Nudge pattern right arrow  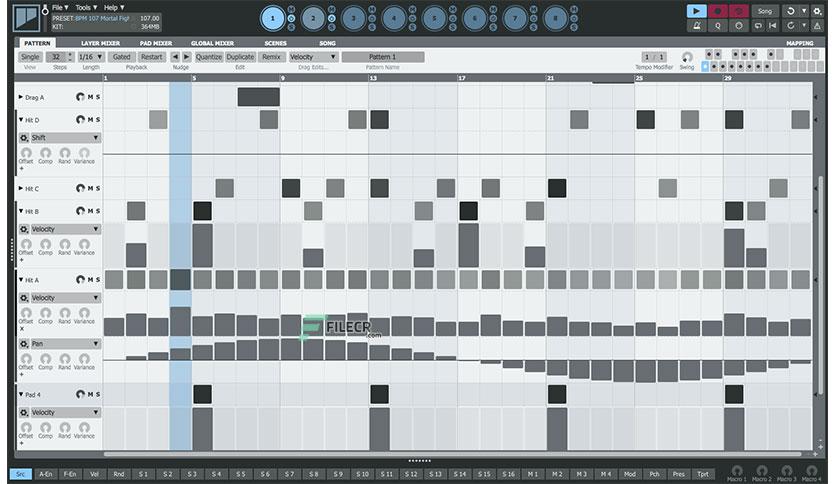(x=186, y=57)
